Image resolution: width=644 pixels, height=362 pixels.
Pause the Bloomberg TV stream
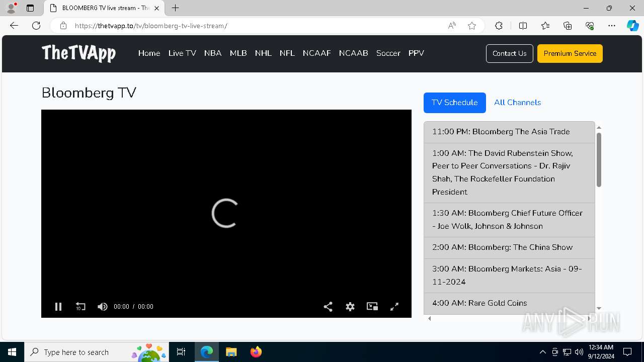coord(58,306)
